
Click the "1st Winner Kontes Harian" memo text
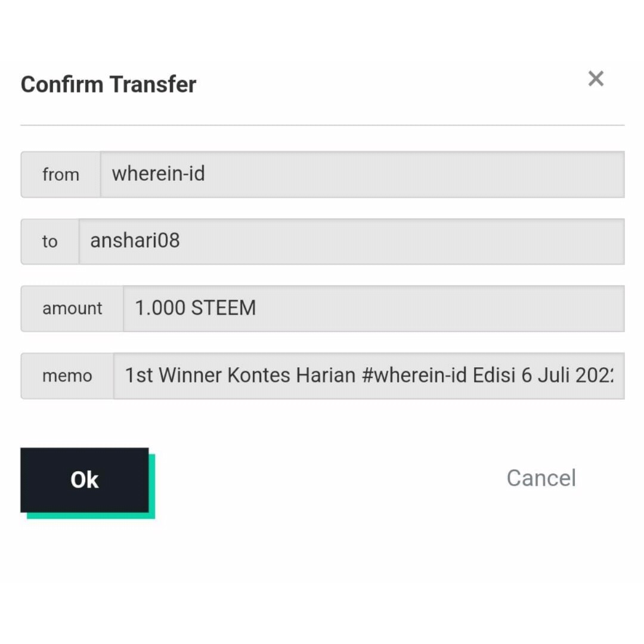(240, 376)
